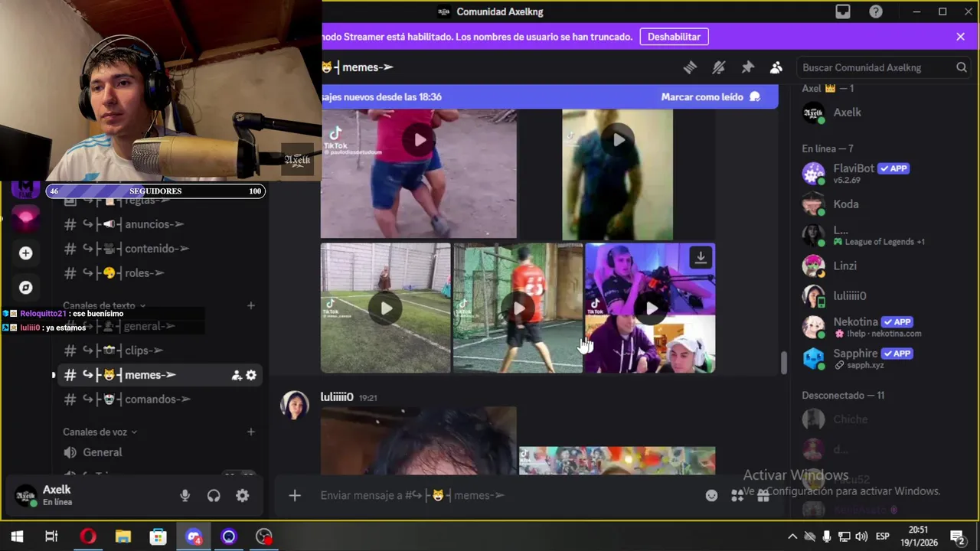Open the help question mark icon
The image size is (980, 551).
point(876,11)
